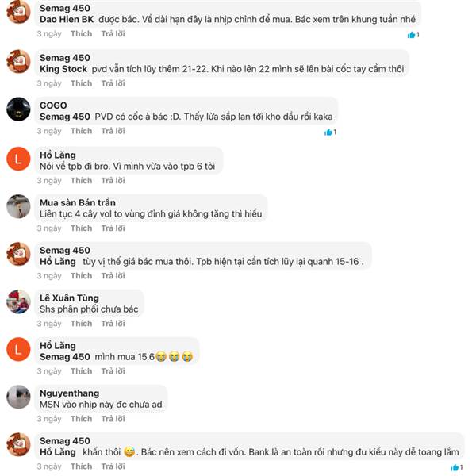Click the timestamp under GOGO's comment
Image resolution: width=476 pixels, height=476 pixels.
[x=49, y=131]
